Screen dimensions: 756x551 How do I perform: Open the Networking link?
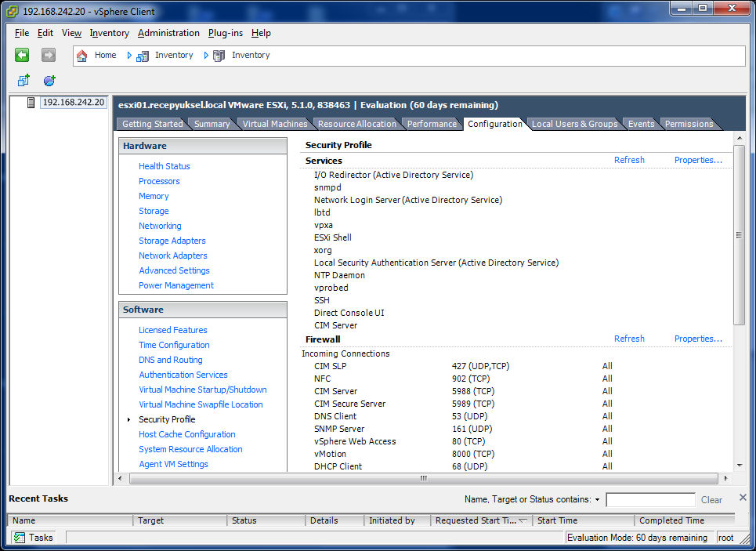pos(160,226)
